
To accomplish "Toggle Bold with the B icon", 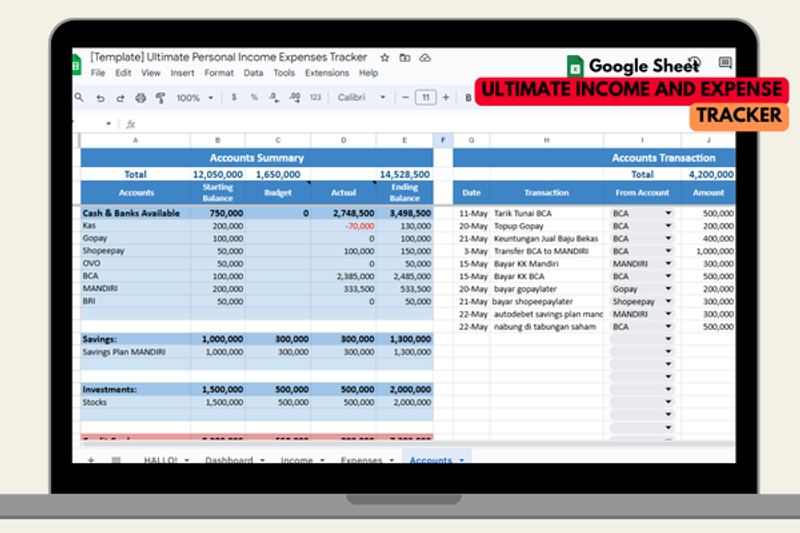I will 468,97.
